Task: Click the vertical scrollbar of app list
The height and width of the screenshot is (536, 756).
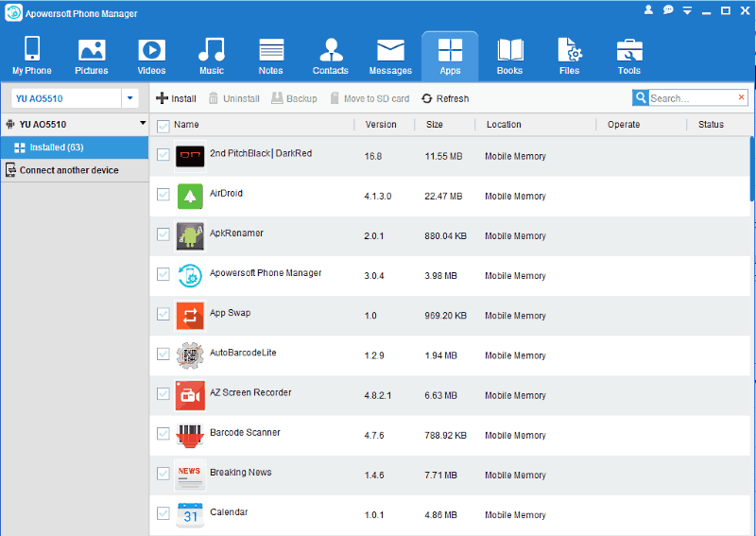Action: tap(752, 169)
